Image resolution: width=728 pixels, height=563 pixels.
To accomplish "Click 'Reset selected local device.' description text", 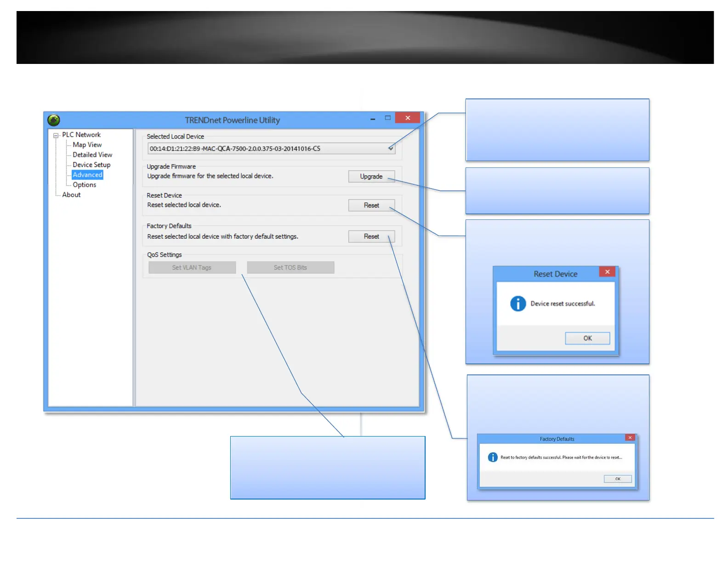I will click(184, 205).
